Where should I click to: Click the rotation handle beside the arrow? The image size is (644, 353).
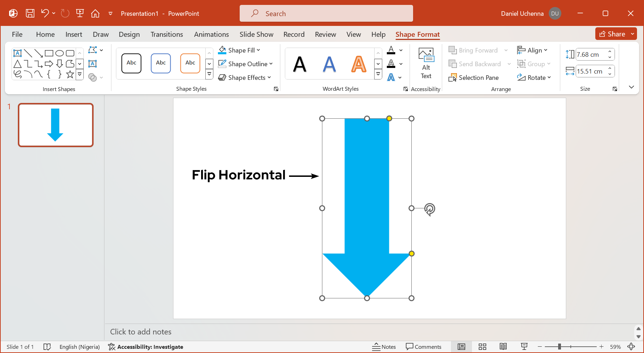click(430, 209)
